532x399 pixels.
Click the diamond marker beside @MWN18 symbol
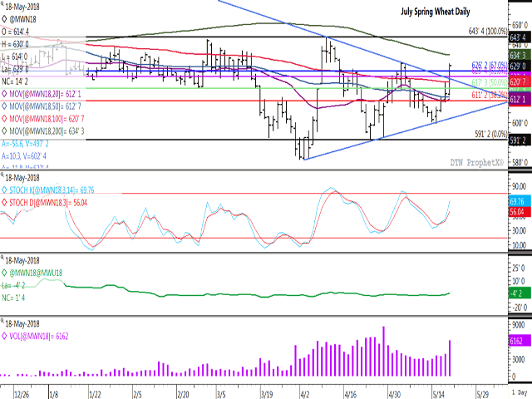4,19
